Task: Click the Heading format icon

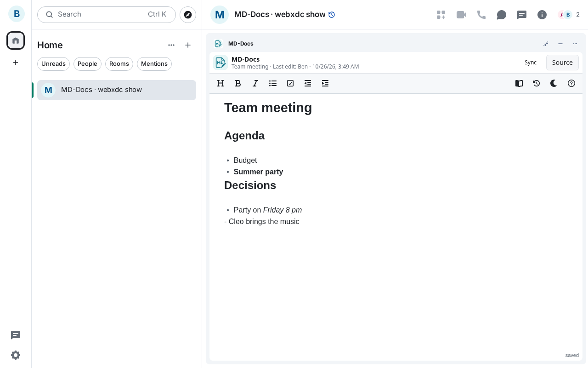Action: tap(220, 83)
